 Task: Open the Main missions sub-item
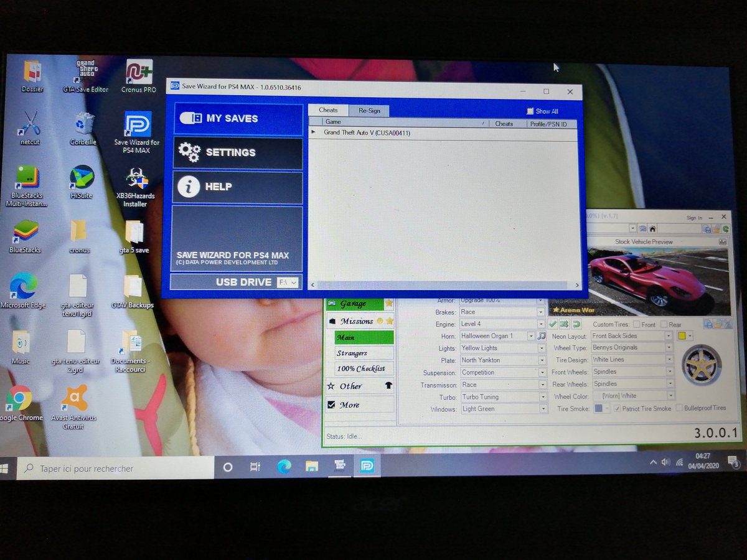click(x=364, y=337)
